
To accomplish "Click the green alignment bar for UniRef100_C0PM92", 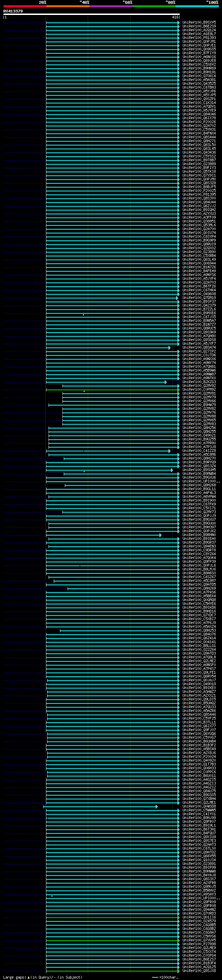I will tap(112, 390).
